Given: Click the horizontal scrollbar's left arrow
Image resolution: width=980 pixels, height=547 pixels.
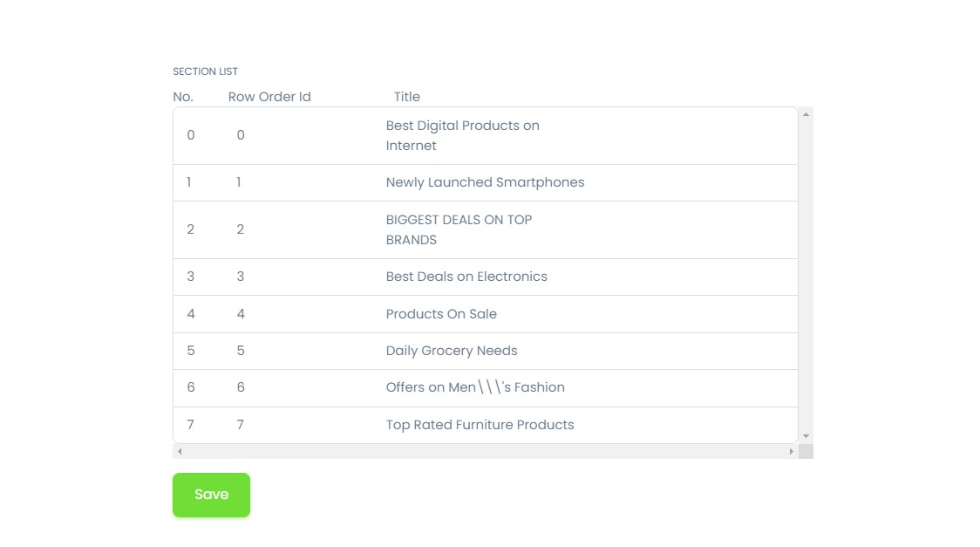Looking at the screenshot, I should [x=180, y=451].
